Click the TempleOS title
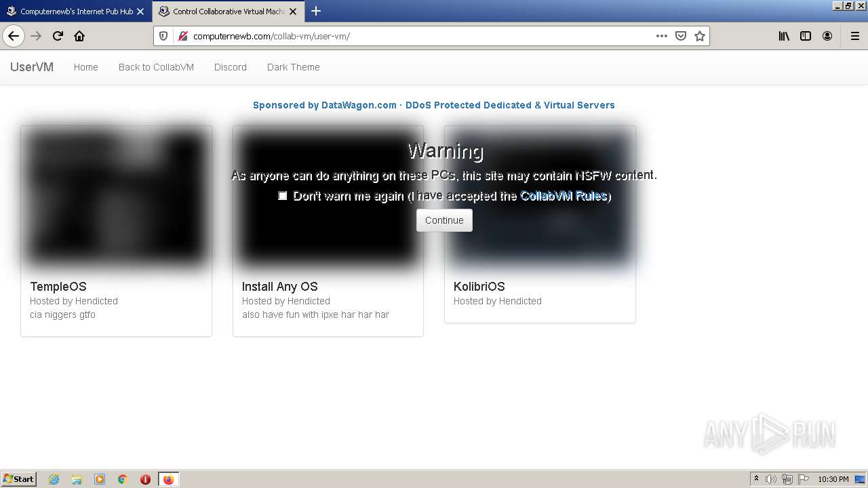Viewport: 868px width, 488px height. point(58,287)
